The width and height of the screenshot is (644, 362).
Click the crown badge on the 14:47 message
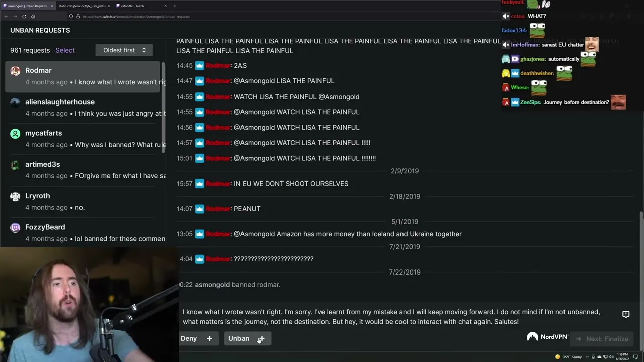coord(199,81)
